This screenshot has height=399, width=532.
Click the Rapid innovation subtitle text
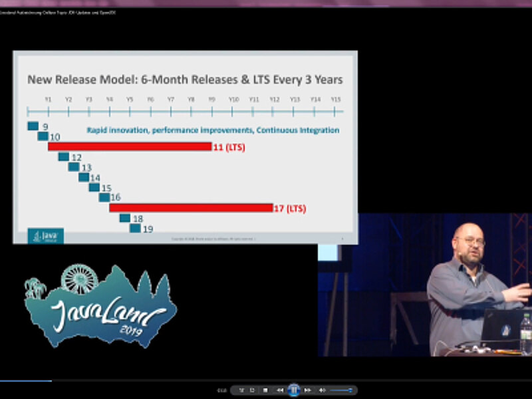click(x=213, y=130)
